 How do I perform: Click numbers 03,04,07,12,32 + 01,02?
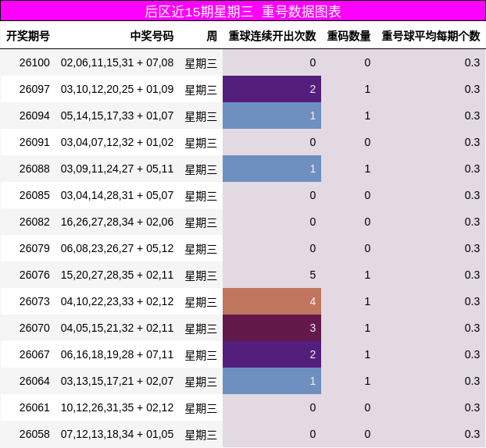(x=117, y=142)
